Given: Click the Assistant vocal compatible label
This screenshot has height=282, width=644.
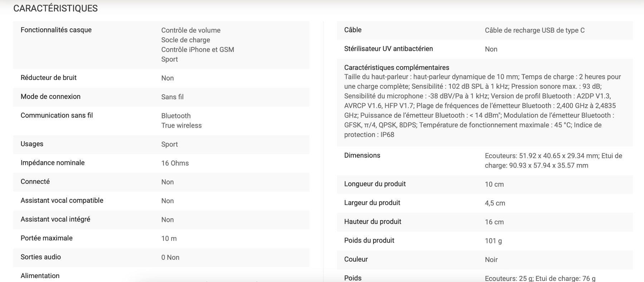Looking at the screenshot, I should pos(62,200).
